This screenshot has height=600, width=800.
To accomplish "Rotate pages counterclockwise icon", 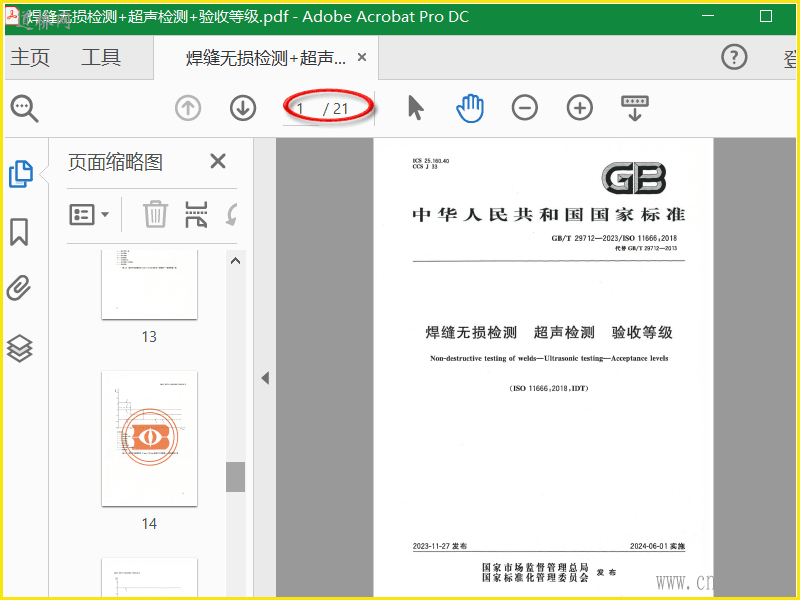I will coord(231,214).
